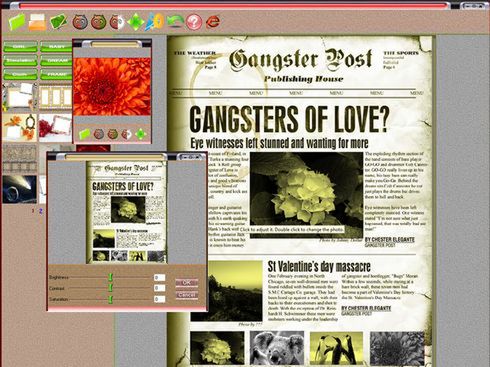Click Cancel in the adjustment dialog
The height and width of the screenshot is (367, 490).
tap(187, 295)
